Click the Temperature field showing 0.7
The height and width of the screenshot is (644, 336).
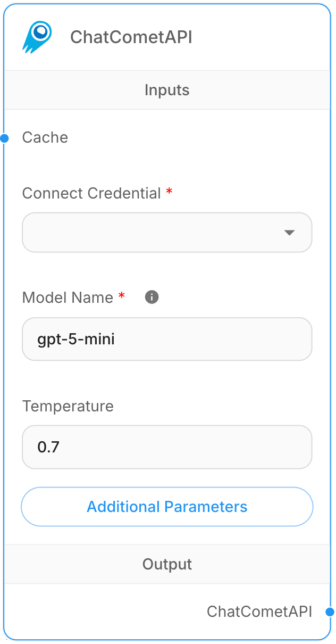click(x=167, y=447)
